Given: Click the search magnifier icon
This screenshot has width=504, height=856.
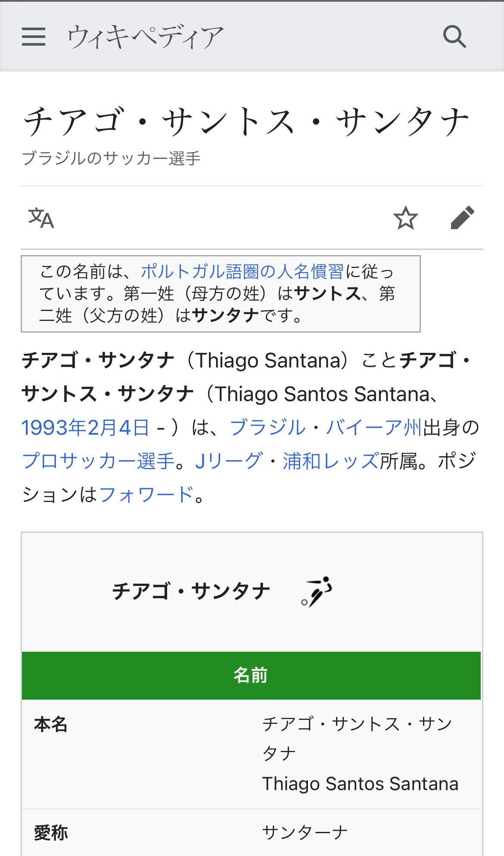Looking at the screenshot, I should [x=454, y=37].
